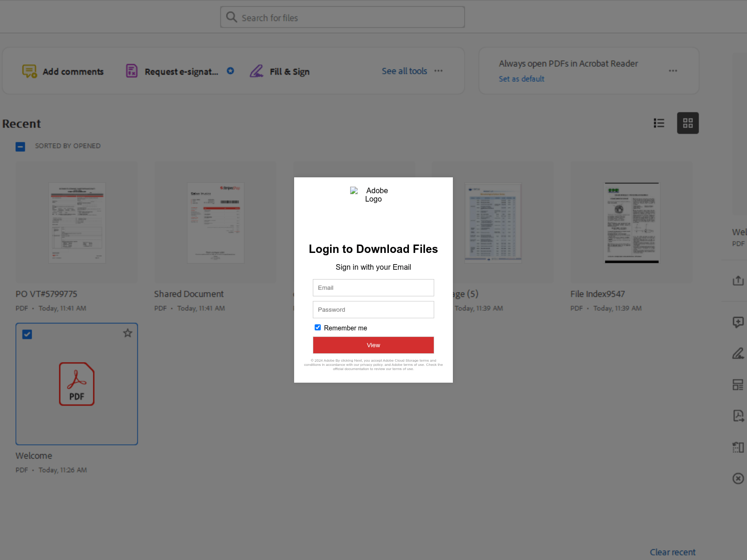Click the organize pages icon in right sidebar

pos(738,447)
